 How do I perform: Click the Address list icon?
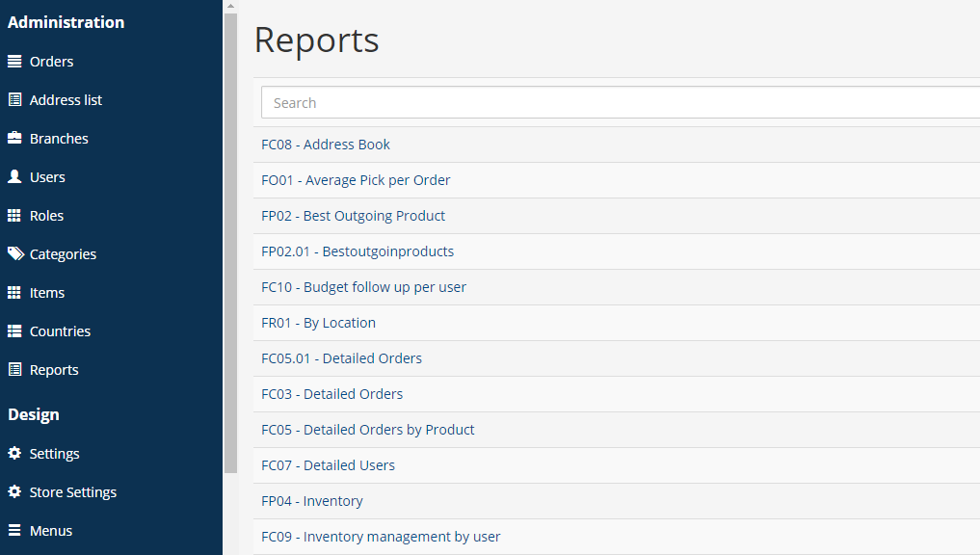(x=14, y=100)
